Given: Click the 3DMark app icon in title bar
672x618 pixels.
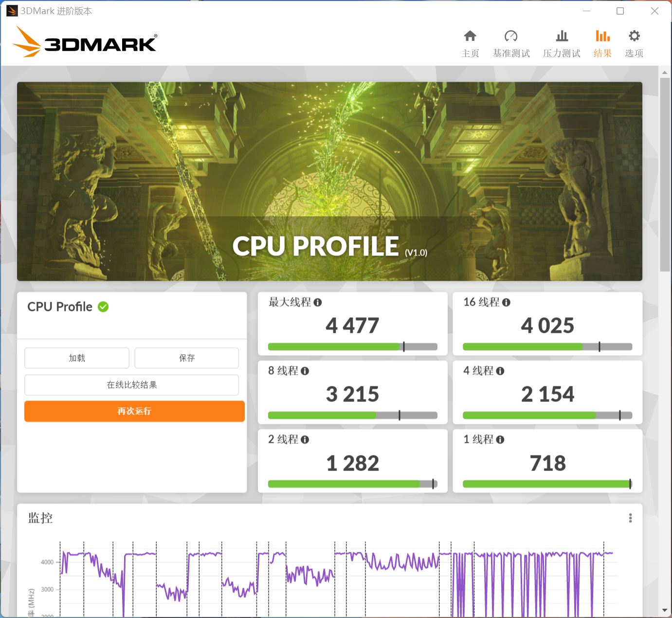Looking at the screenshot, I should click(x=12, y=11).
